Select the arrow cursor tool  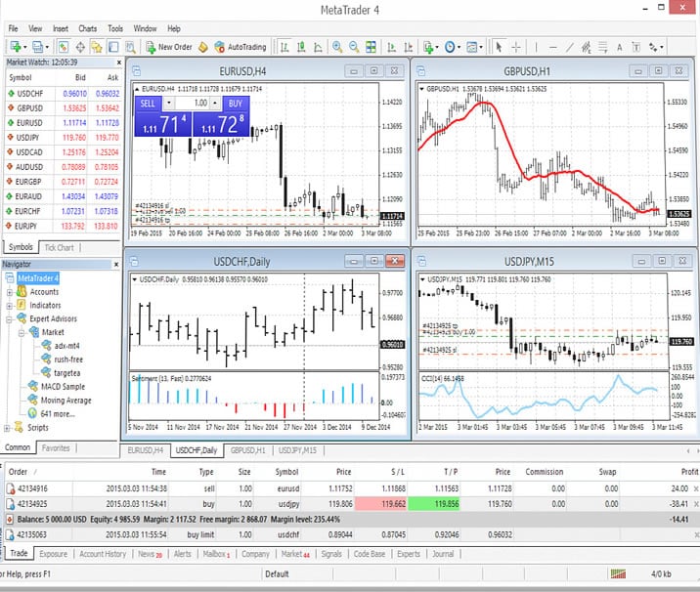click(500, 47)
